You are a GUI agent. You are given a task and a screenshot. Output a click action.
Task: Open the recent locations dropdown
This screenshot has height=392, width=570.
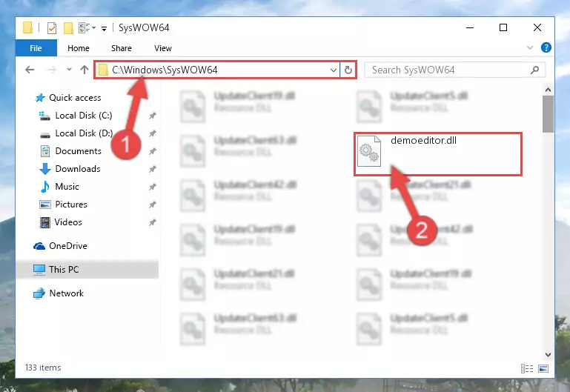(69, 70)
